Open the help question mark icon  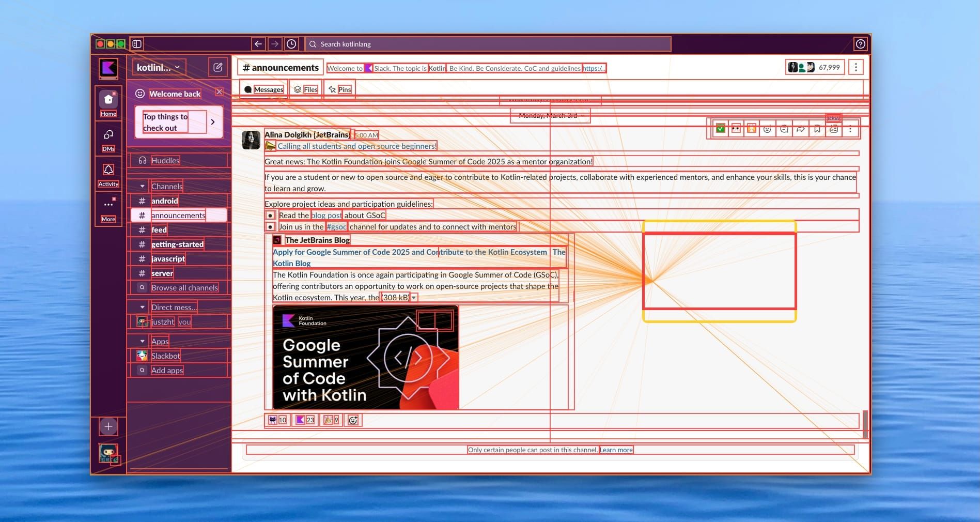[x=860, y=44]
